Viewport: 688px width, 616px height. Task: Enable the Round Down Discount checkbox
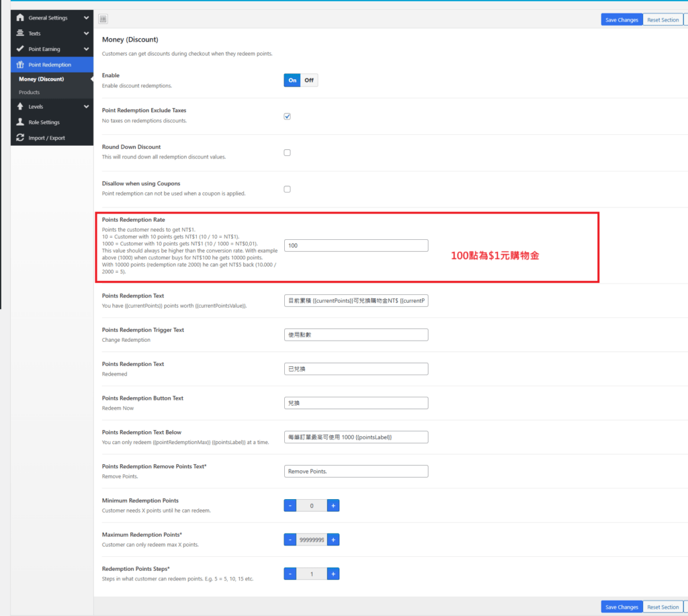click(287, 152)
